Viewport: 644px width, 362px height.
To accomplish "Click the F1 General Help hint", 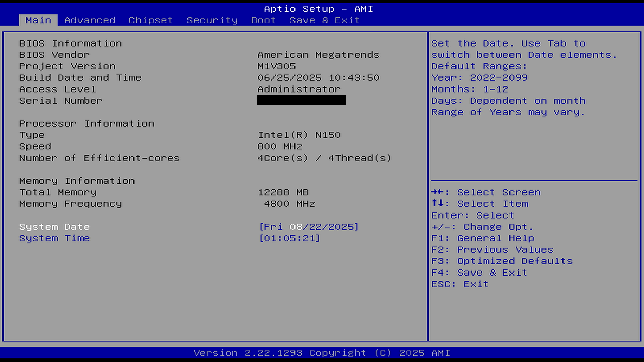I will pyautogui.click(x=482, y=238).
